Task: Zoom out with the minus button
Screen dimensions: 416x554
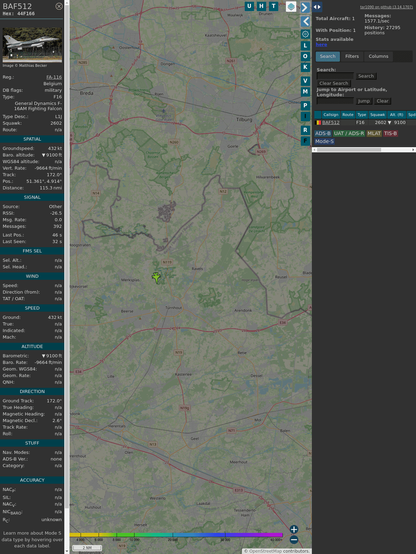Action: pos(294,540)
